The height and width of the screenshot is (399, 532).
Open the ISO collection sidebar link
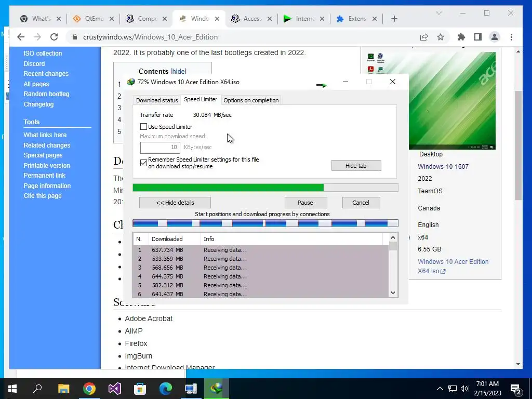coord(43,54)
